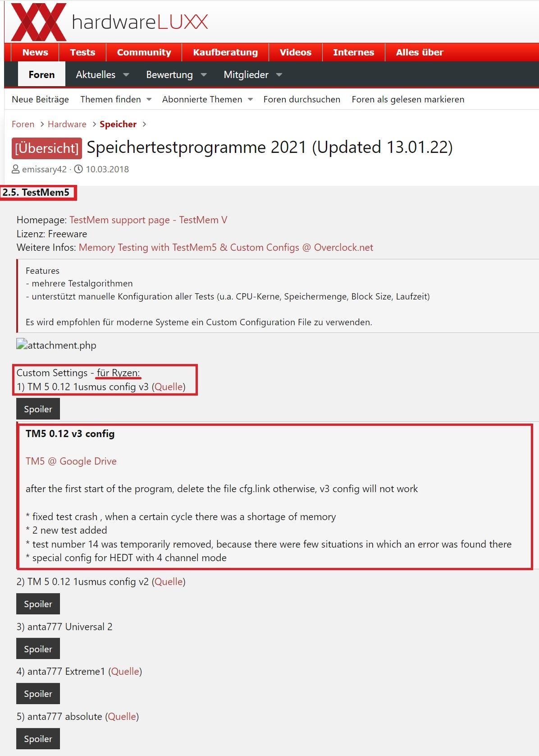
Task: Click the clock icon beside 10.03.2018
Action: 78,169
